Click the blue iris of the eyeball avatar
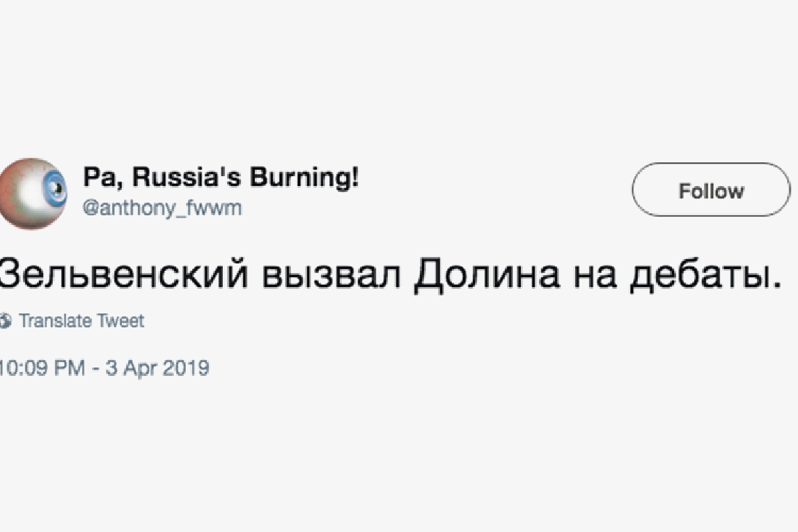 [x=56, y=188]
